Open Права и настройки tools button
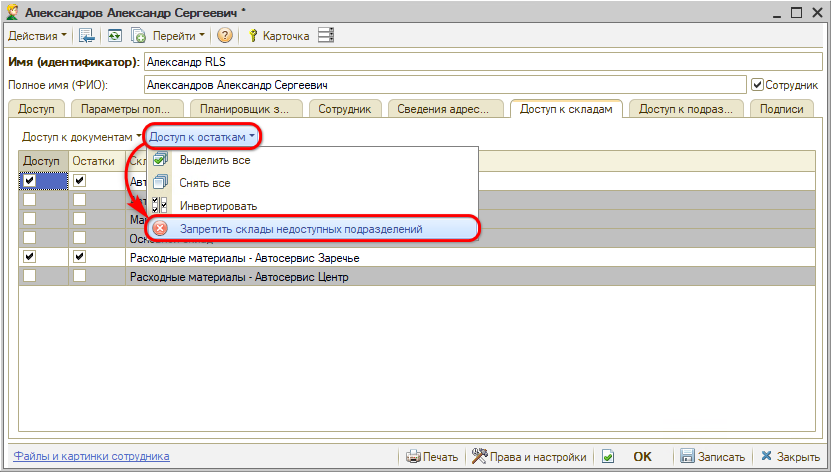 (529, 456)
